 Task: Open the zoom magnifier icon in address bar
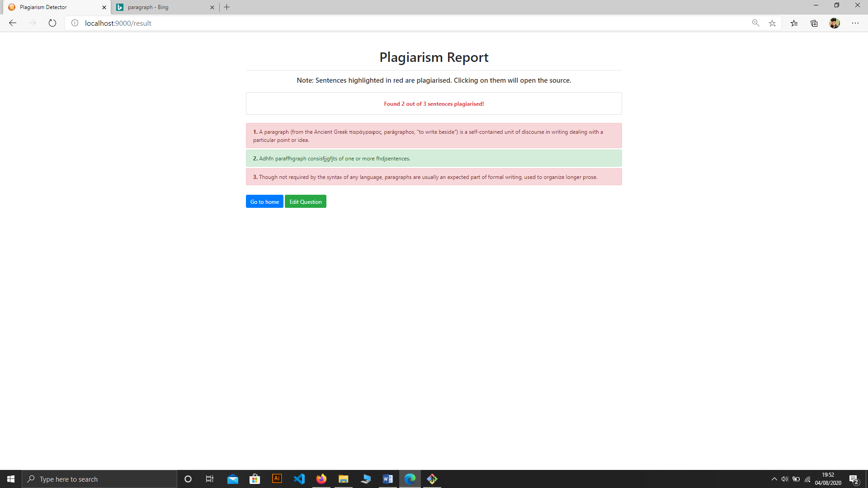click(755, 23)
